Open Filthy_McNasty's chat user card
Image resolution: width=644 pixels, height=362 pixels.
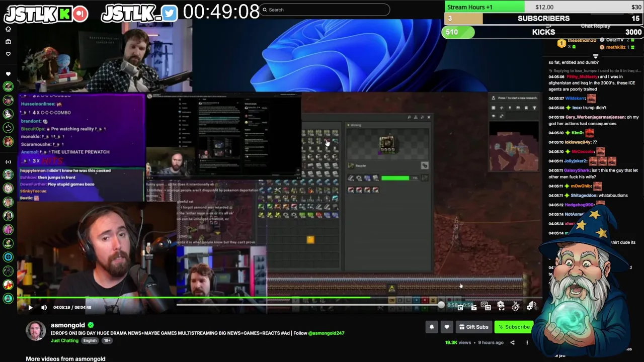tap(582, 77)
